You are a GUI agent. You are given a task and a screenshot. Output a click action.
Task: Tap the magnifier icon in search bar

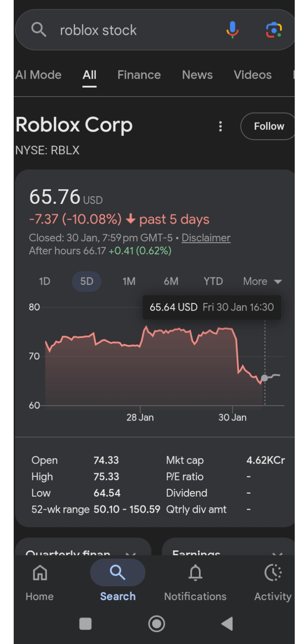click(38, 30)
